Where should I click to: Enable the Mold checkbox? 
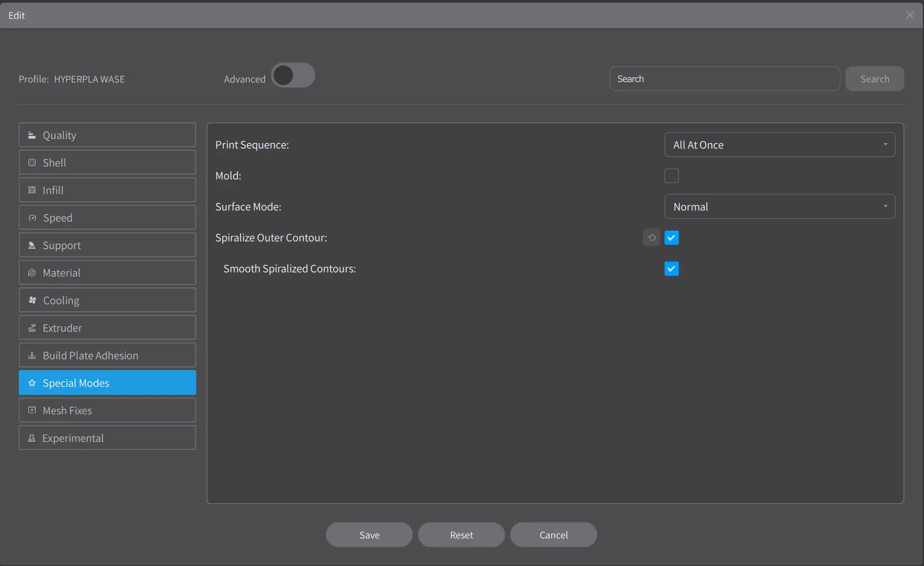[x=671, y=176]
